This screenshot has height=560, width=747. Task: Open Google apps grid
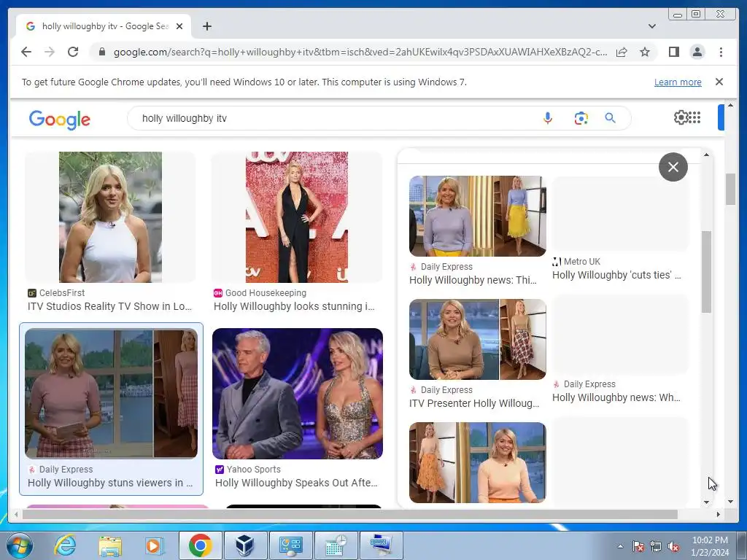(x=694, y=117)
